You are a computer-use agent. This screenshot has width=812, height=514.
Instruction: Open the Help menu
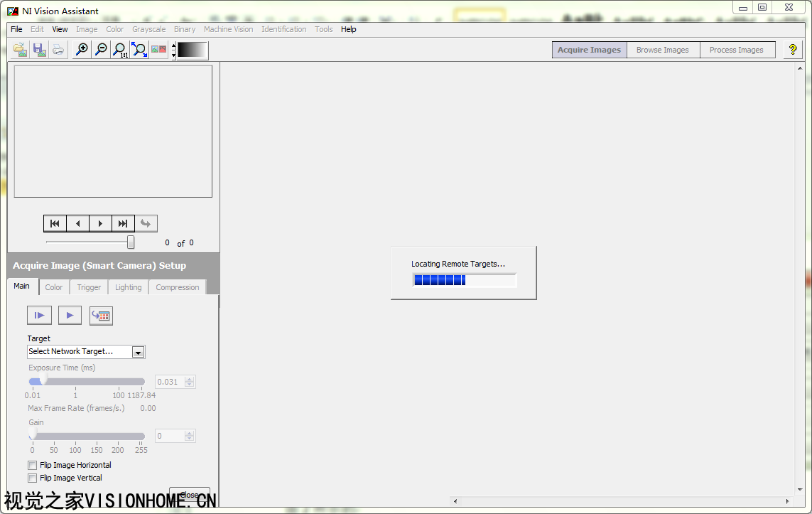tap(349, 30)
